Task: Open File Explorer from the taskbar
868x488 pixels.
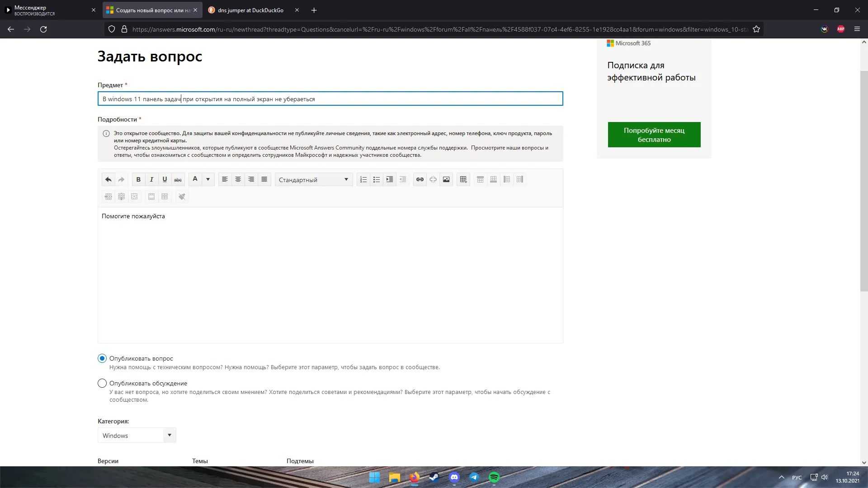Action: (395, 477)
